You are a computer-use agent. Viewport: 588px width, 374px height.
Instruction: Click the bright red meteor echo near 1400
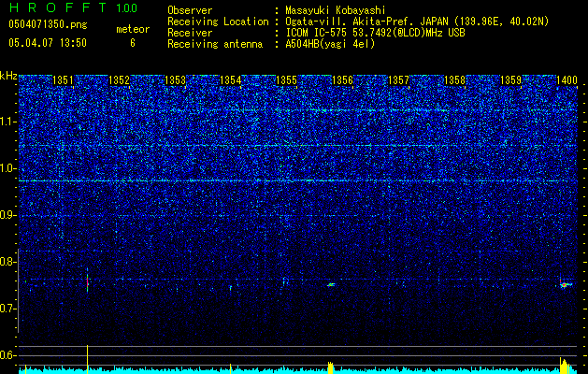(x=564, y=285)
